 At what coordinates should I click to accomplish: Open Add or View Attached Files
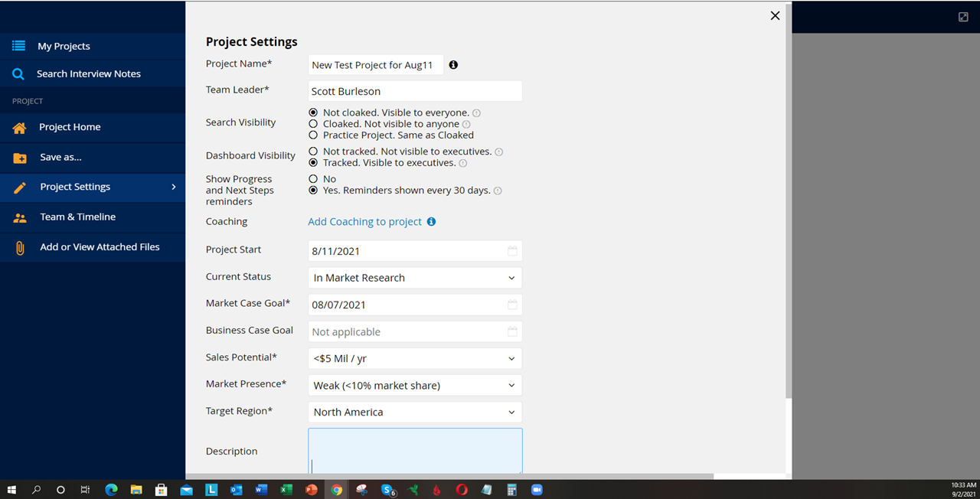93,247
